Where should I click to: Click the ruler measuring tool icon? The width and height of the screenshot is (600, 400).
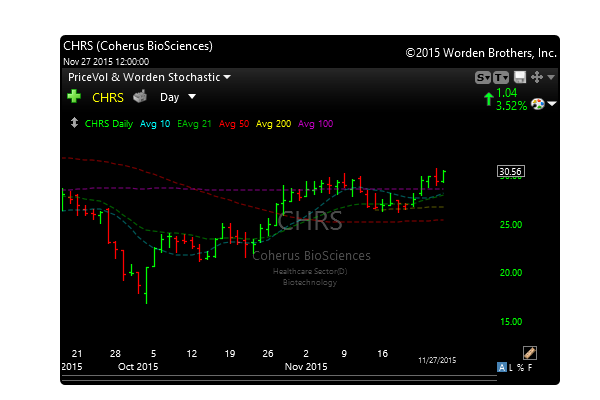click(530, 353)
